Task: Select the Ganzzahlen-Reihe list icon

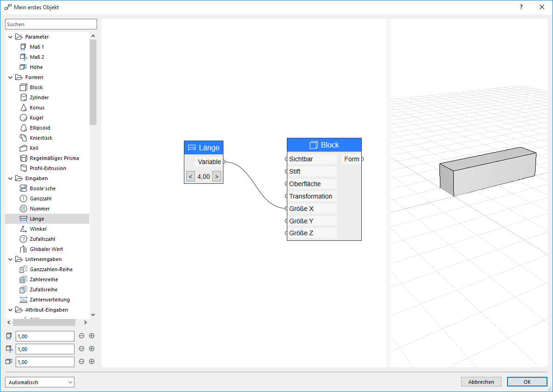Action: coord(24,269)
